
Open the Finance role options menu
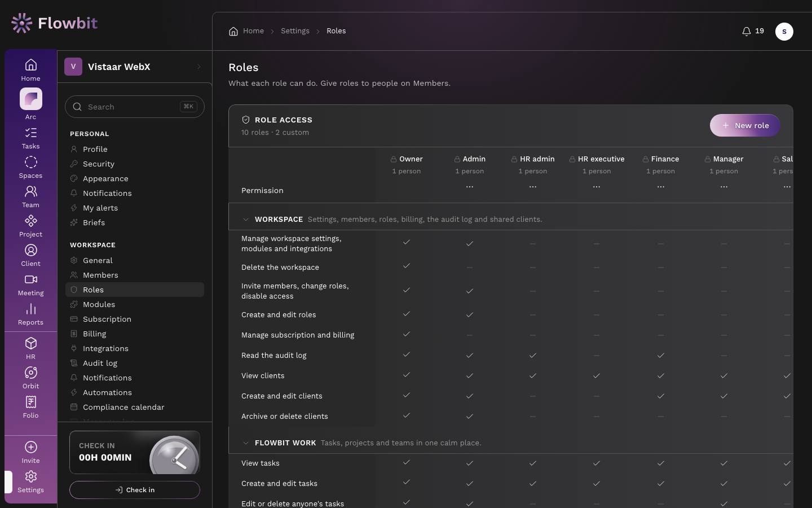[661, 187]
